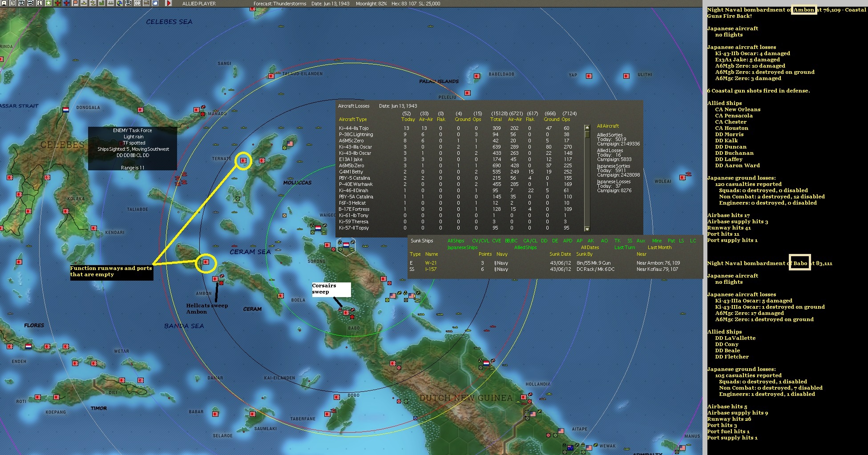The width and height of the screenshot is (868, 455).
Task: Open the text list report icon
Action: click(x=12, y=3)
